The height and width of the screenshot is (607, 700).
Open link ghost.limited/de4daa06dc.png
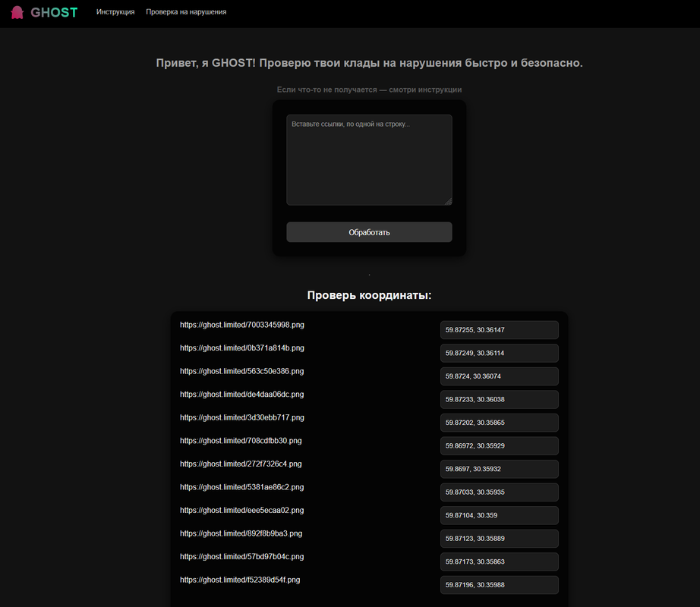pyautogui.click(x=242, y=395)
